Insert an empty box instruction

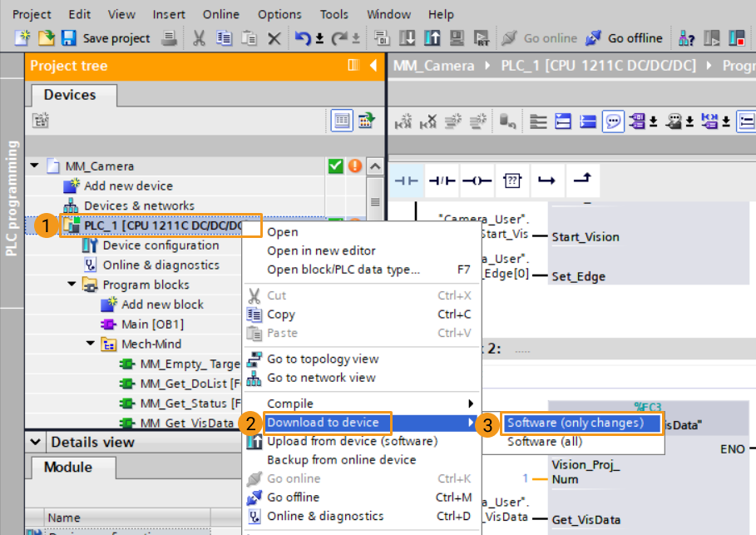pos(512,181)
